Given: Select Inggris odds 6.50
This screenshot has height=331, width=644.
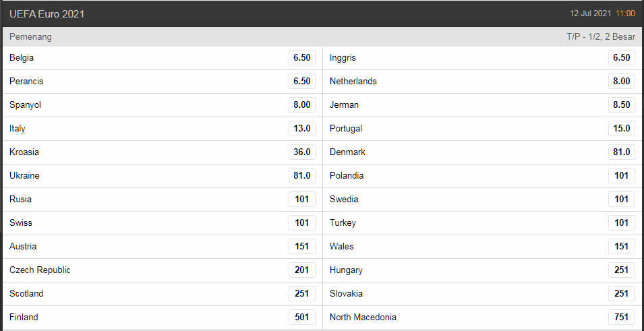Looking at the screenshot, I should point(621,58).
